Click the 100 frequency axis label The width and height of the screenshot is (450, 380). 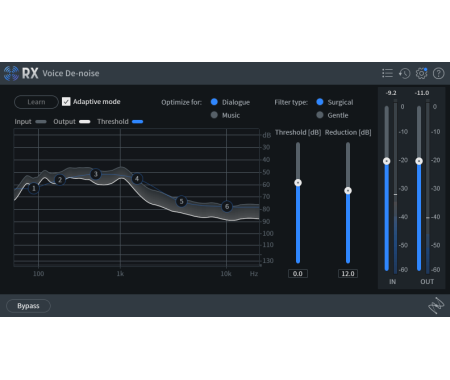click(38, 274)
